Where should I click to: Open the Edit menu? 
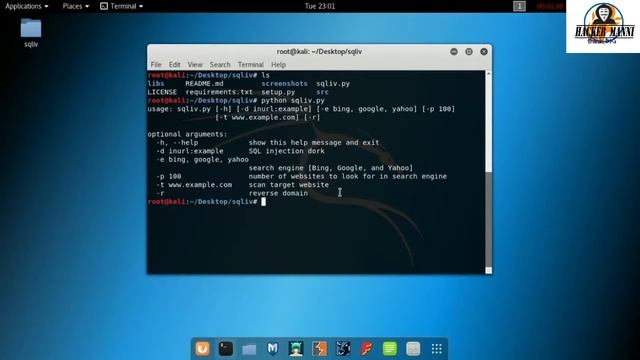coord(174,64)
